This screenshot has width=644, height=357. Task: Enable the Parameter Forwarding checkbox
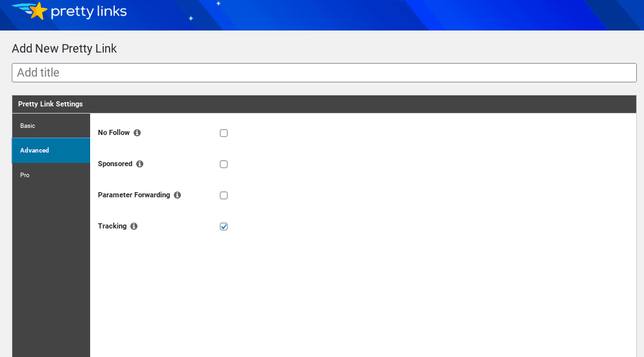pos(224,195)
